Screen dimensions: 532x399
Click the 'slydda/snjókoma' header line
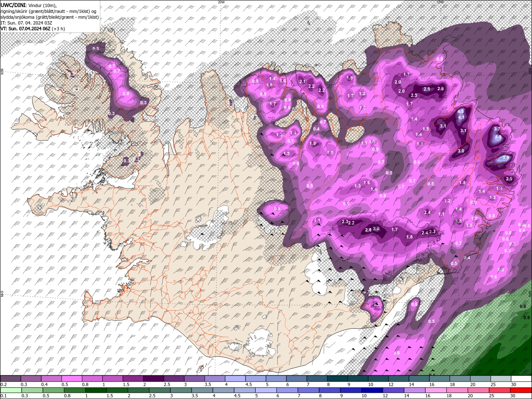point(49,17)
